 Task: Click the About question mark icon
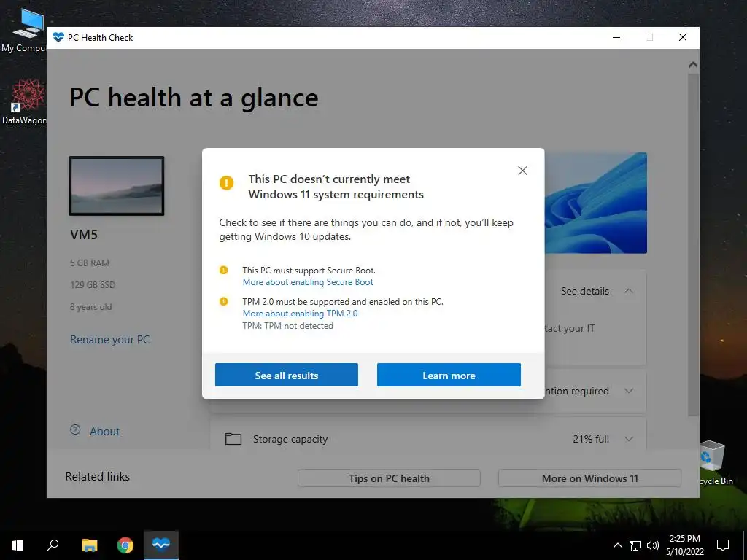click(x=75, y=429)
